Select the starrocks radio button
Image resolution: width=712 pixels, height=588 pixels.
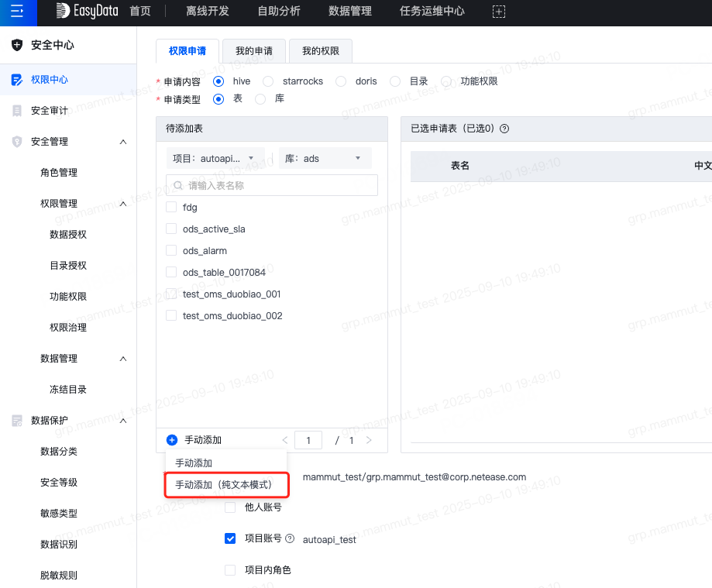[x=268, y=81]
